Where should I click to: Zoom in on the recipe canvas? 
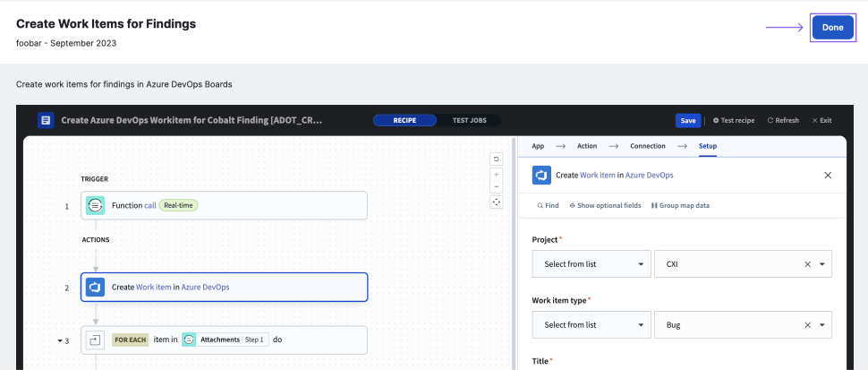pyautogui.click(x=496, y=174)
